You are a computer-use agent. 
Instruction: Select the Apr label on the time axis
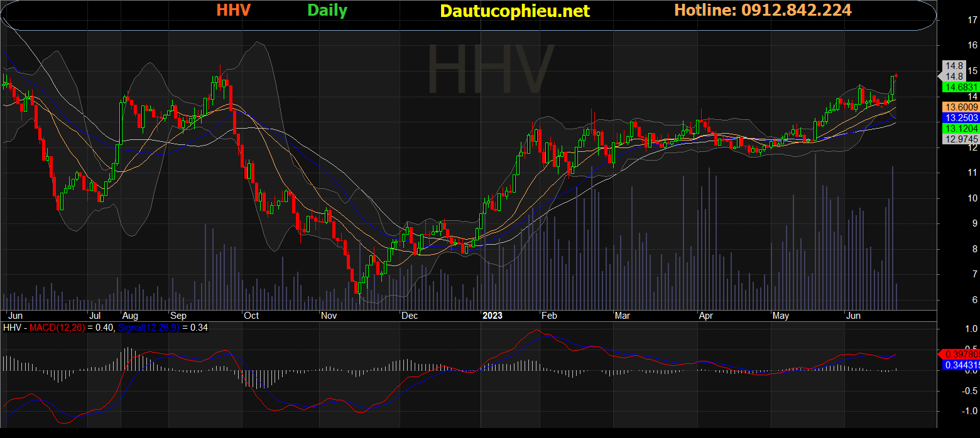(x=705, y=316)
